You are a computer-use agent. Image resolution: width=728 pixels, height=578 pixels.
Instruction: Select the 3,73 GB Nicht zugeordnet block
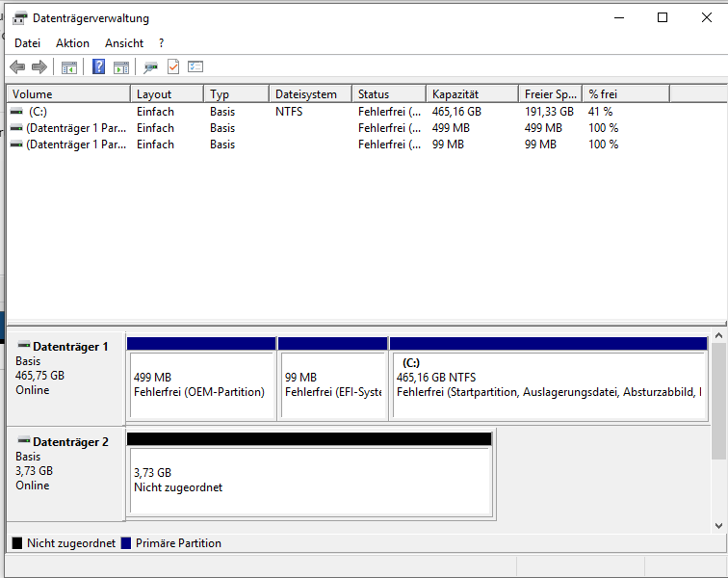pyautogui.click(x=310, y=474)
